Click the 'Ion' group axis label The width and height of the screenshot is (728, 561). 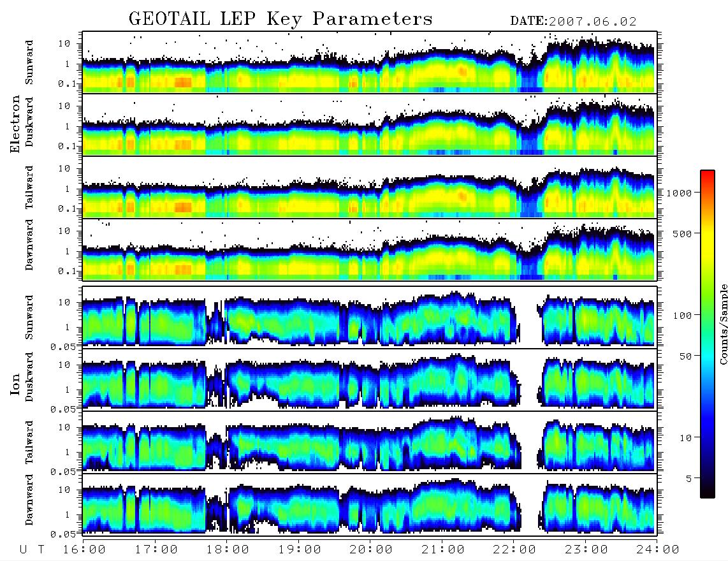(15, 384)
